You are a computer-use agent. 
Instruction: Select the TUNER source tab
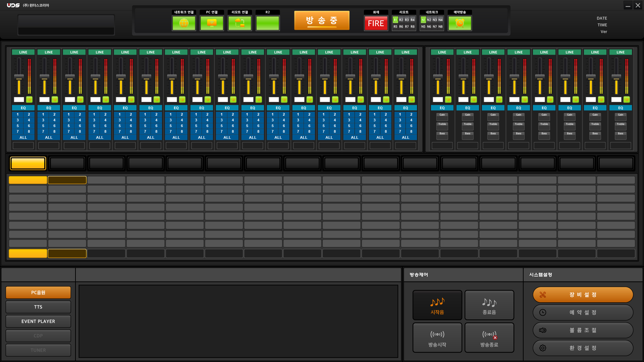(38, 350)
